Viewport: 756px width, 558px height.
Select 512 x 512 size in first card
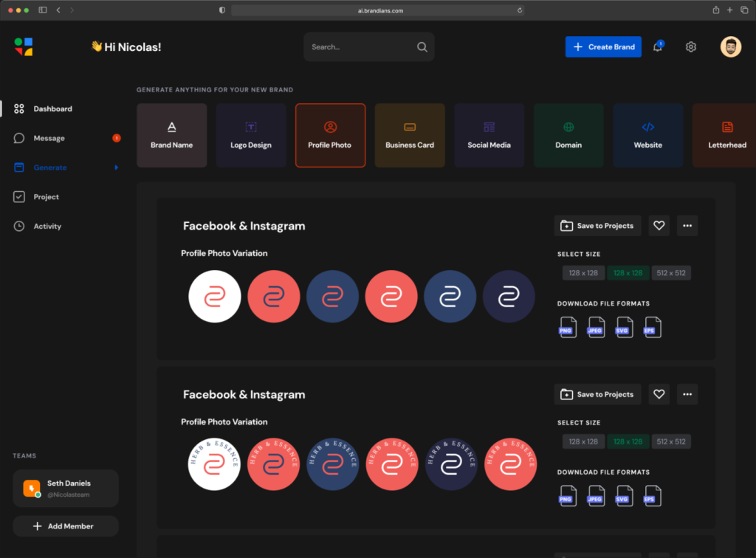(x=670, y=273)
